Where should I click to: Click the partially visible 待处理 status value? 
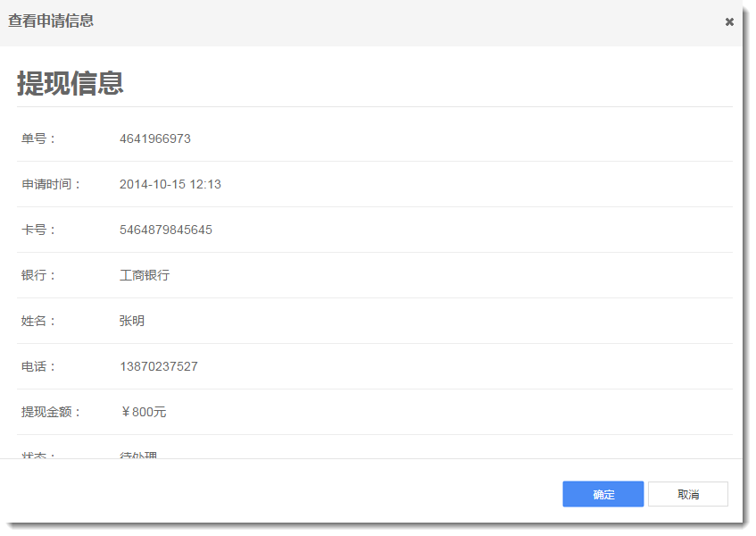(x=138, y=455)
